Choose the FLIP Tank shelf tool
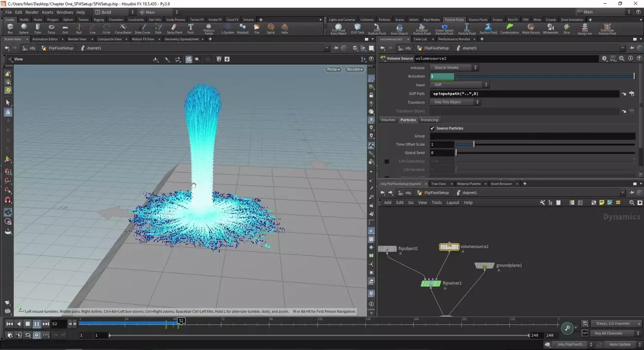 coord(357,29)
